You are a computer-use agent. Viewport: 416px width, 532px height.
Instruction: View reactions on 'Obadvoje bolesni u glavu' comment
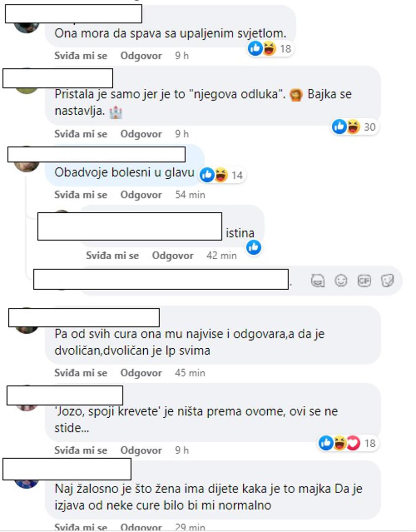click(x=222, y=175)
